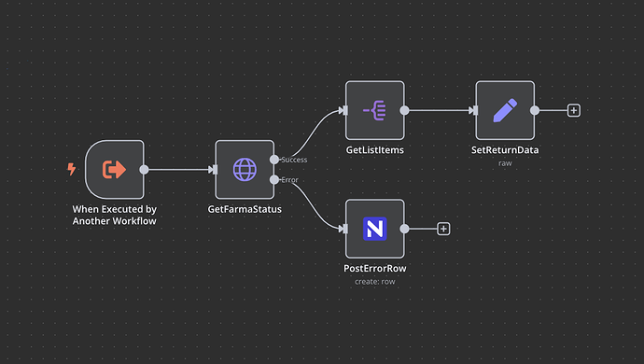The height and width of the screenshot is (364, 644).
Task: Select the When Executed by Another Workflow node
Action: click(x=115, y=169)
